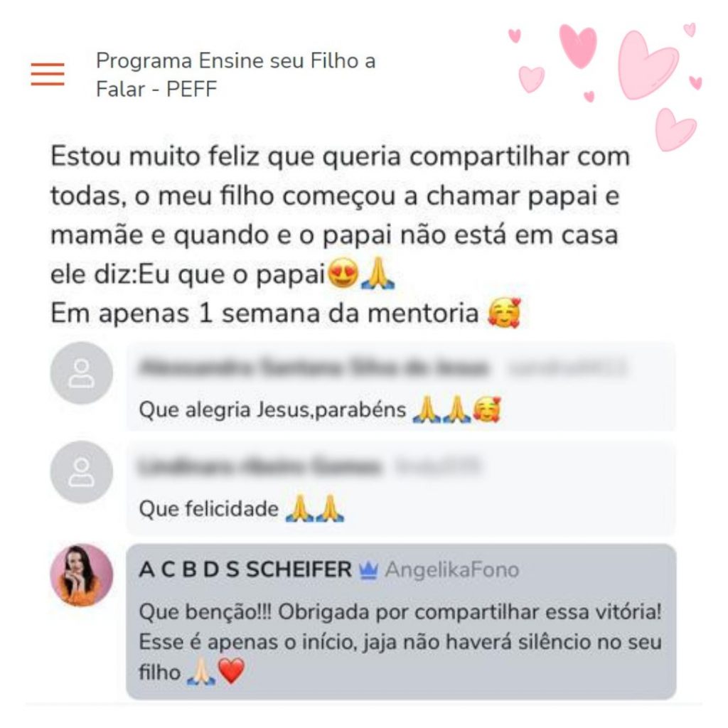The width and height of the screenshot is (728, 728).
Task: Click the A C B D S SCHEIFER name
Action: 245,569
